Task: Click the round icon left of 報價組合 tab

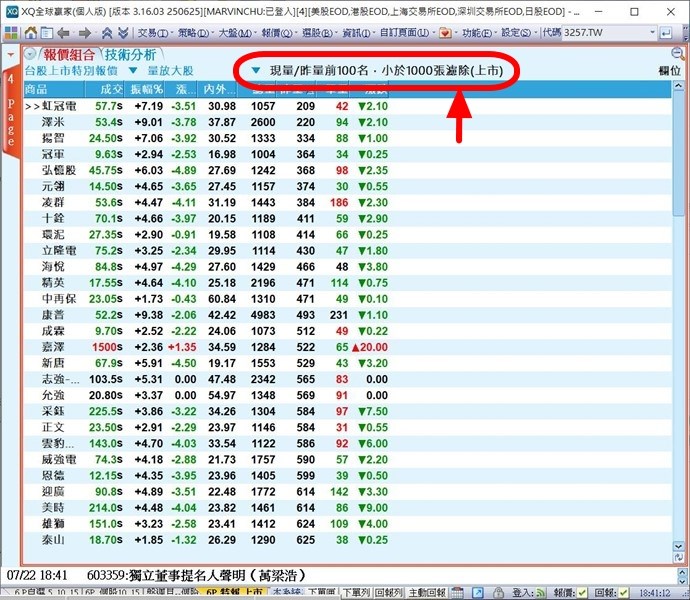Action: (30, 54)
